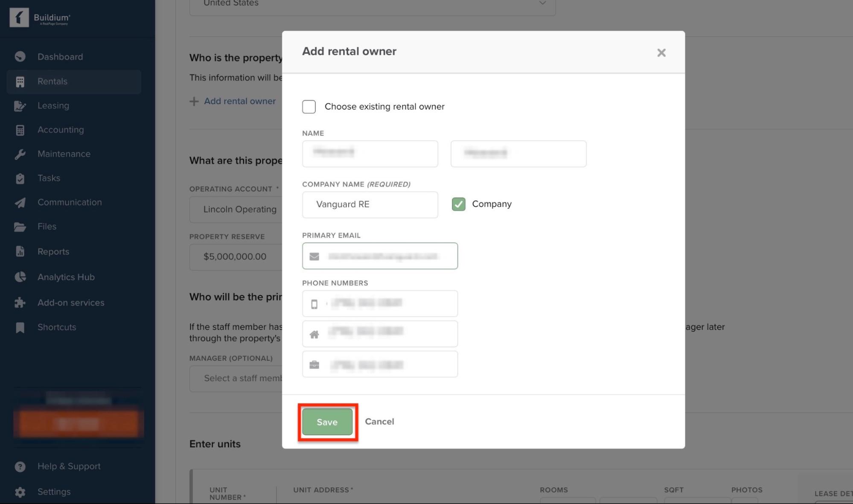
Task: Click the Accounting calculator icon
Action: (x=20, y=130)
